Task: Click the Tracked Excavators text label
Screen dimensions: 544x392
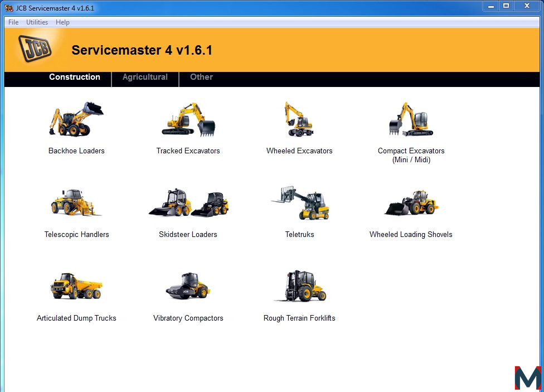Action: pos(188,151)
